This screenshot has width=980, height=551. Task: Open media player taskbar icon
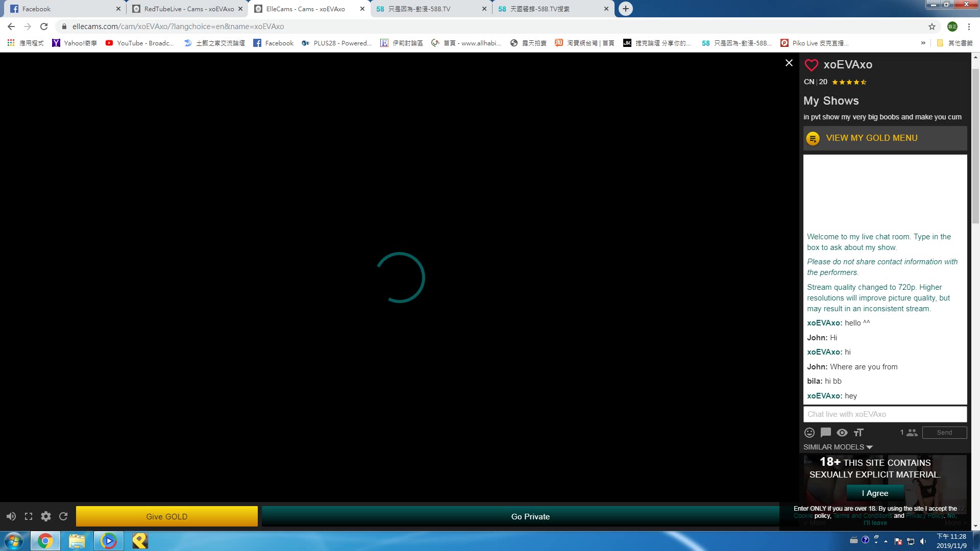109,541
